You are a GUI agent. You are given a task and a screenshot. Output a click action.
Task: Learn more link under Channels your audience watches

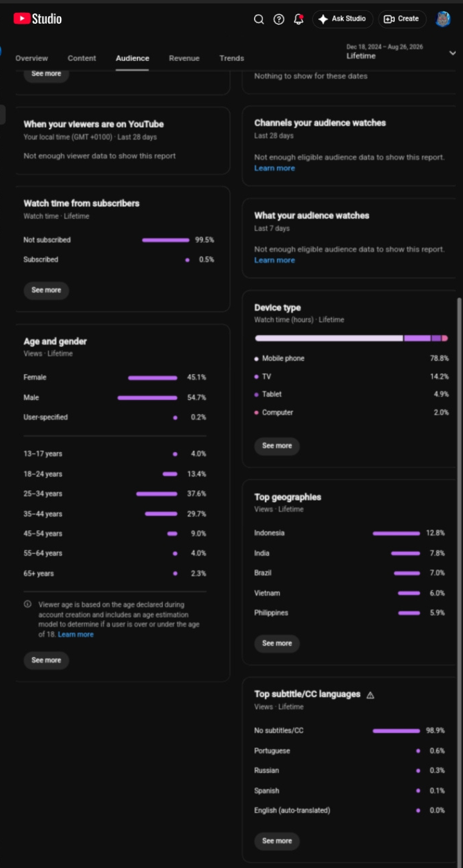click(275, 168)
